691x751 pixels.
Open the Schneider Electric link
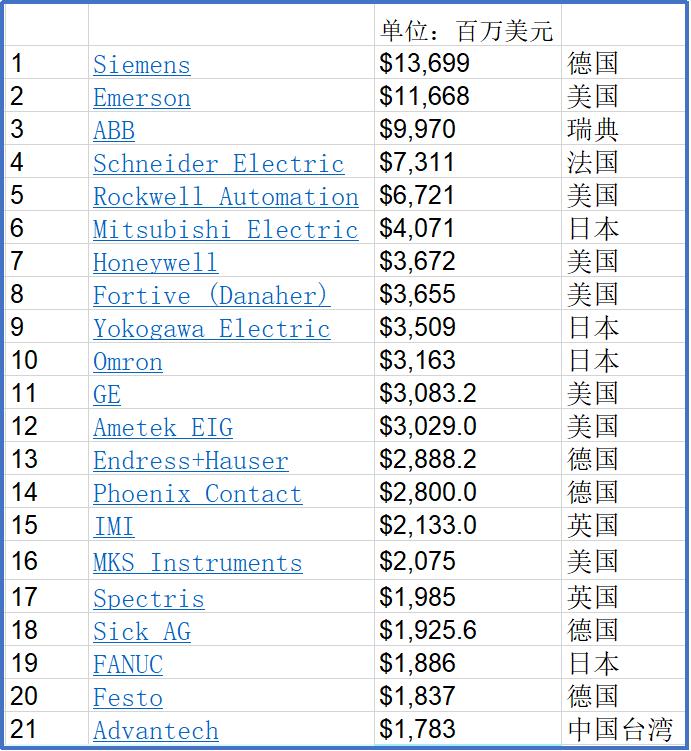[x=218, y=164]
